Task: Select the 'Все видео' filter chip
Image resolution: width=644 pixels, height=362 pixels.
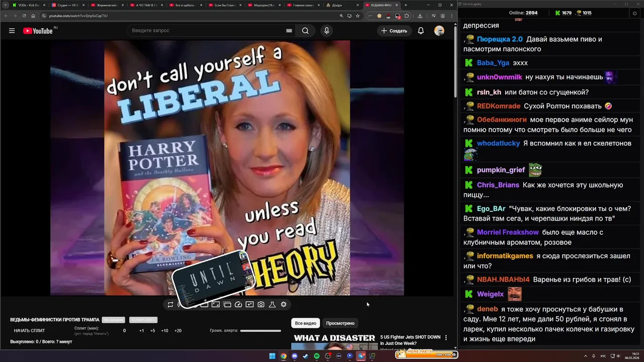Action: pyautogui.click(x=305, y=323)
